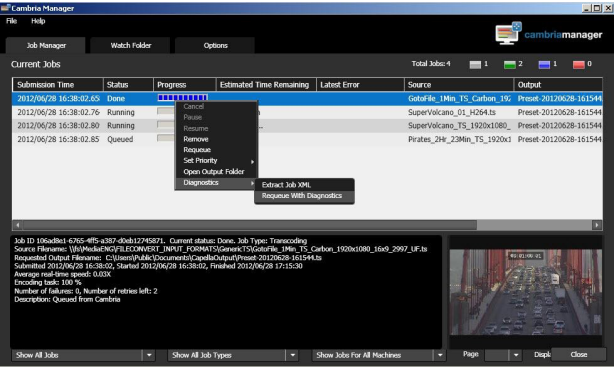This screenshot has height=367, width=616.
Task: Sort by Status column header
Action: point(128,85)
